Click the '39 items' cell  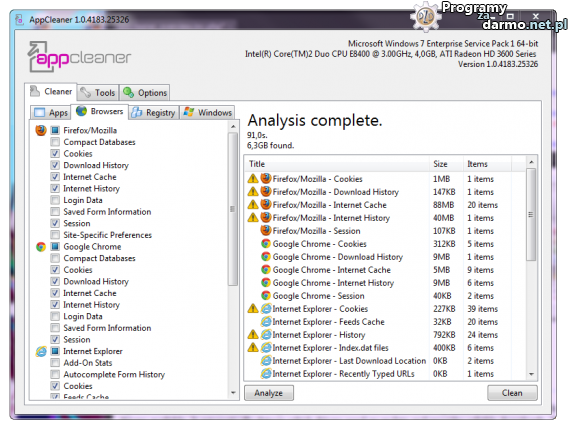pyautogui.click(x=483, y=309)
